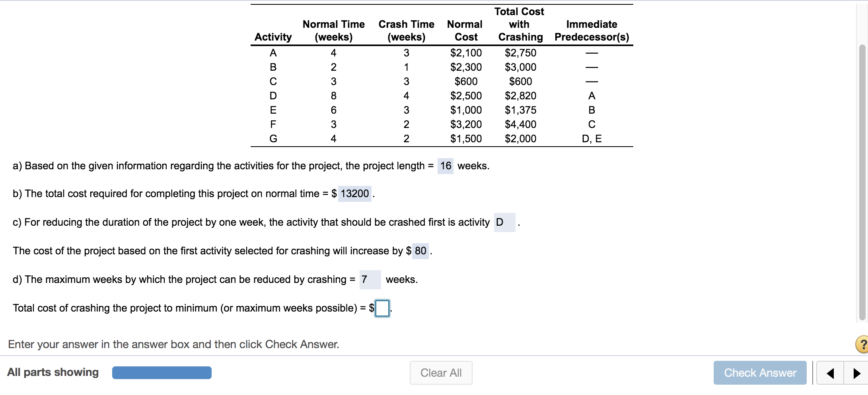Select the Immediate Predecessor entry D, E
Viewport: 868px width, 395px height.
point(592,138)
